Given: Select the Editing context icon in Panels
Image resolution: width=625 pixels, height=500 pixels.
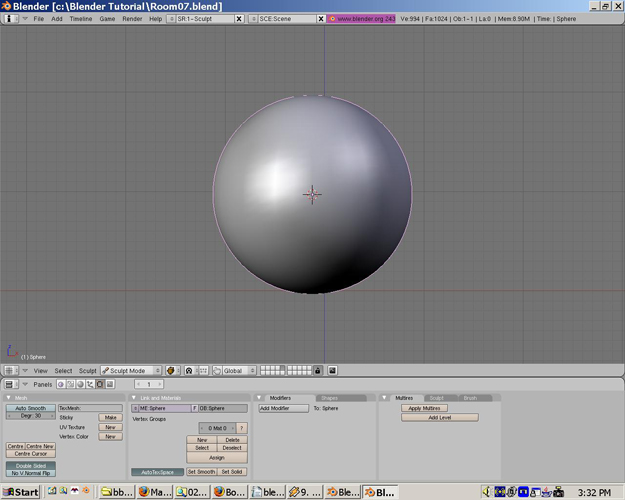Looking at the screenshot, I should (100, 384).
